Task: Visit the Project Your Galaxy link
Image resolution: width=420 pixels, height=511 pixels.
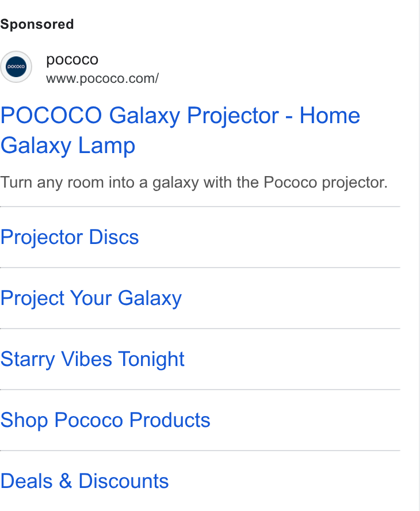Action: pos(91,298)
